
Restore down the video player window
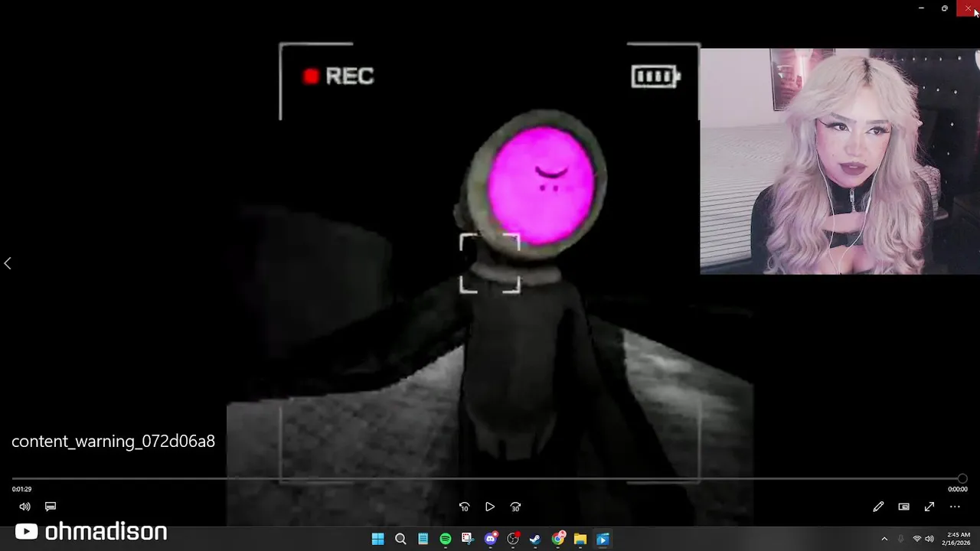coord(945,8)
